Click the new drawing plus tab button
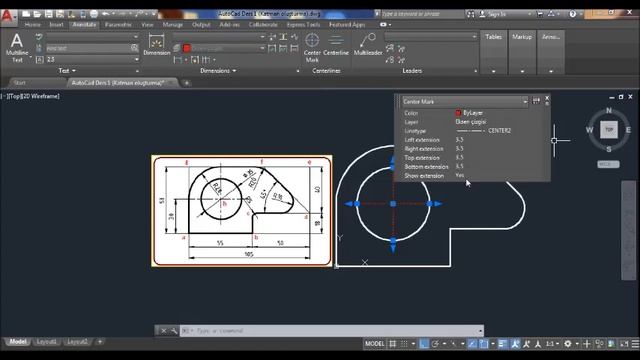The height and width of the screenshot is (360, 640). coord(187,83)
